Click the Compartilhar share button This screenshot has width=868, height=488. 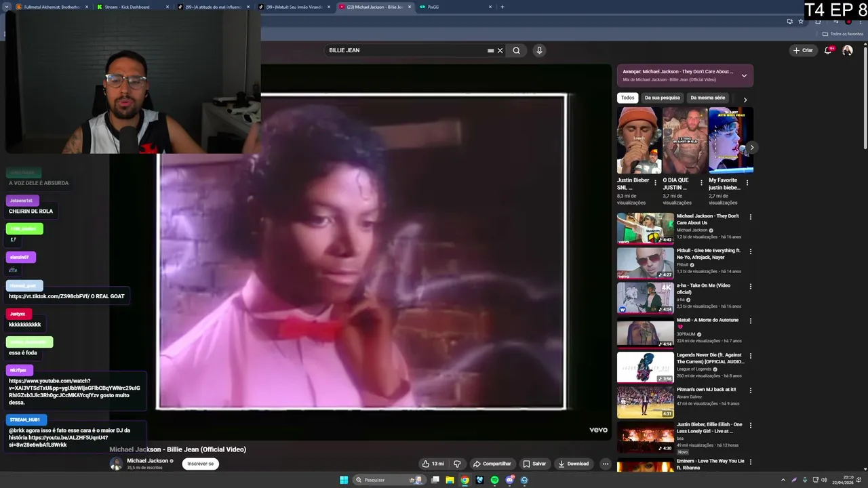(x=492, y=464)
